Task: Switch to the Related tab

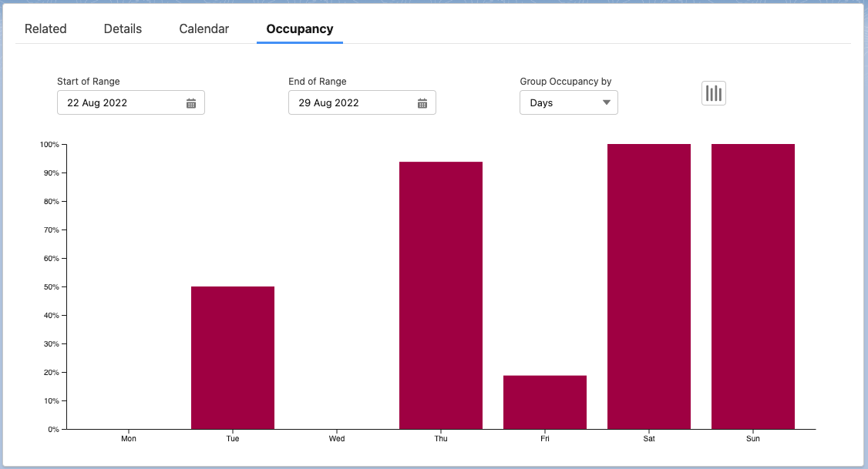Action: 45,28
